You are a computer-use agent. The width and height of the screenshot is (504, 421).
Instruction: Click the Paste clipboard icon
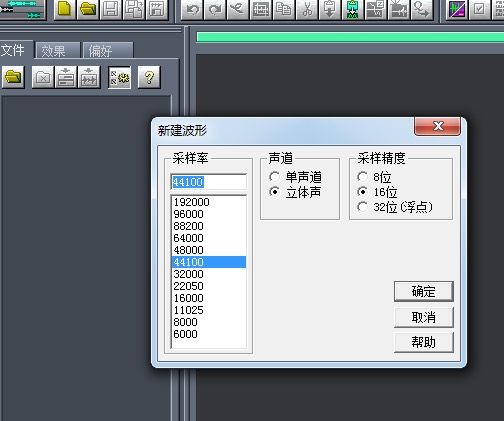tap(330, 9)
